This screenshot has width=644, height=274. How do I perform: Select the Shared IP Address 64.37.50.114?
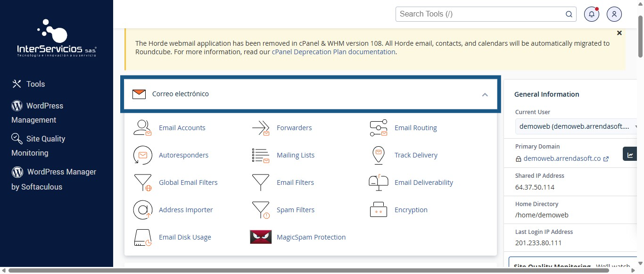(535, 187)
